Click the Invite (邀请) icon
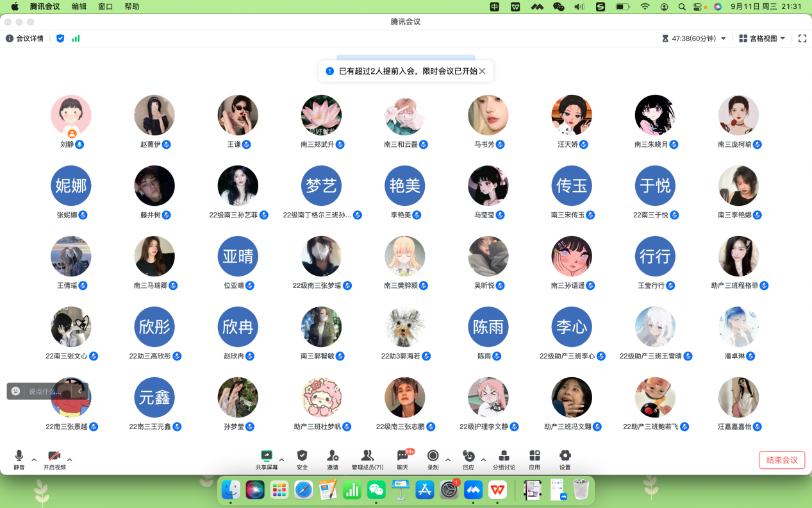This screenshot has height=508, width=812. 333,456
